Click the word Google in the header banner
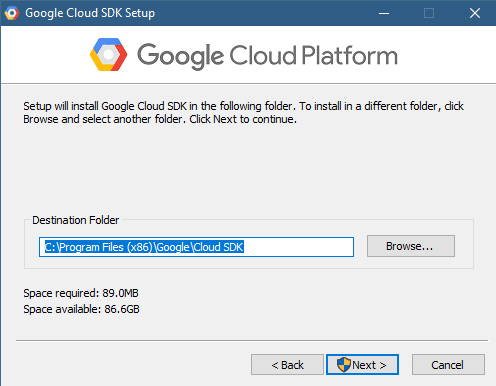Screen dimensions: 496x386 [180, 57]
